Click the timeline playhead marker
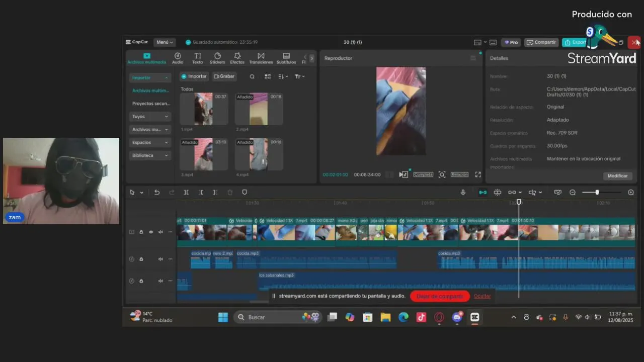 point(519,202)
